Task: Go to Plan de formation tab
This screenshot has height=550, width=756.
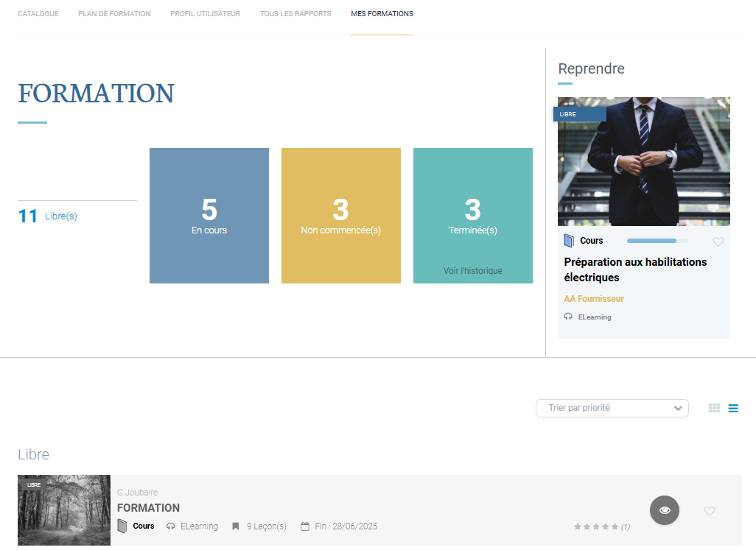Action: 114,14
